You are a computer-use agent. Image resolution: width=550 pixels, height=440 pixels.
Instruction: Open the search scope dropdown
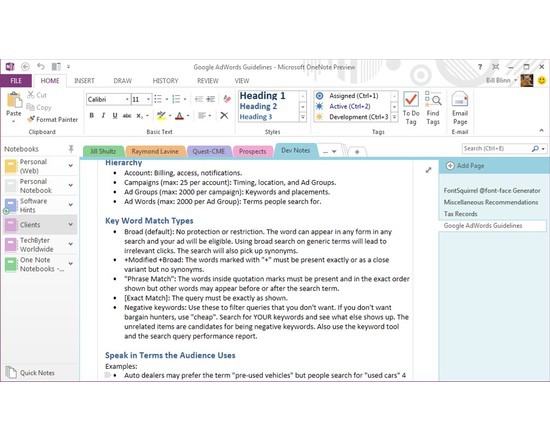coord(543,149)
